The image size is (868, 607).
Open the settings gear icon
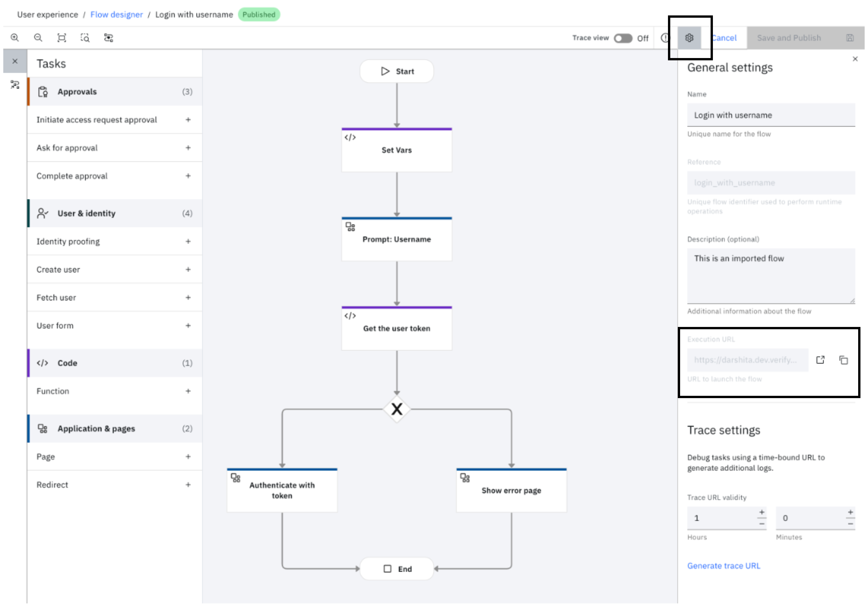[x=689, y=38]
